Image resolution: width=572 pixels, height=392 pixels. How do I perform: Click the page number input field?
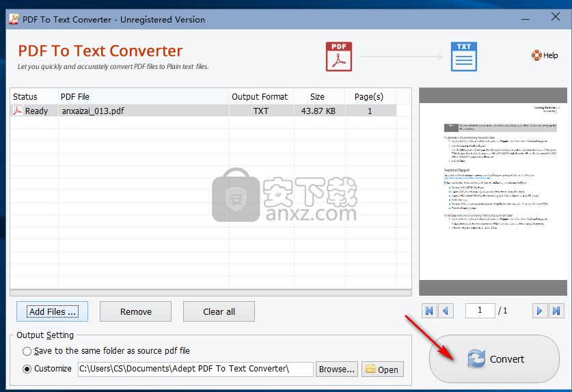(480, 310)
